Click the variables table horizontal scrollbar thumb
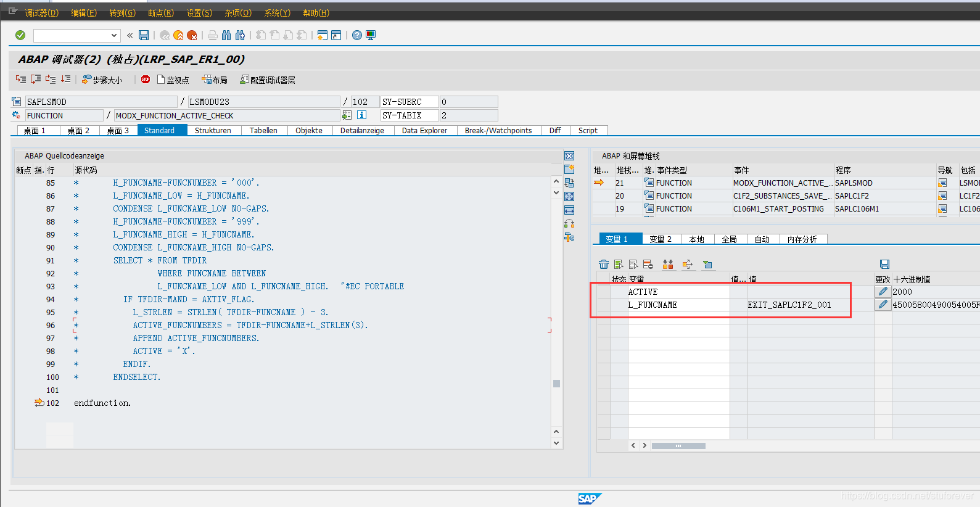 pyautogui.click(x=678, y=445)
